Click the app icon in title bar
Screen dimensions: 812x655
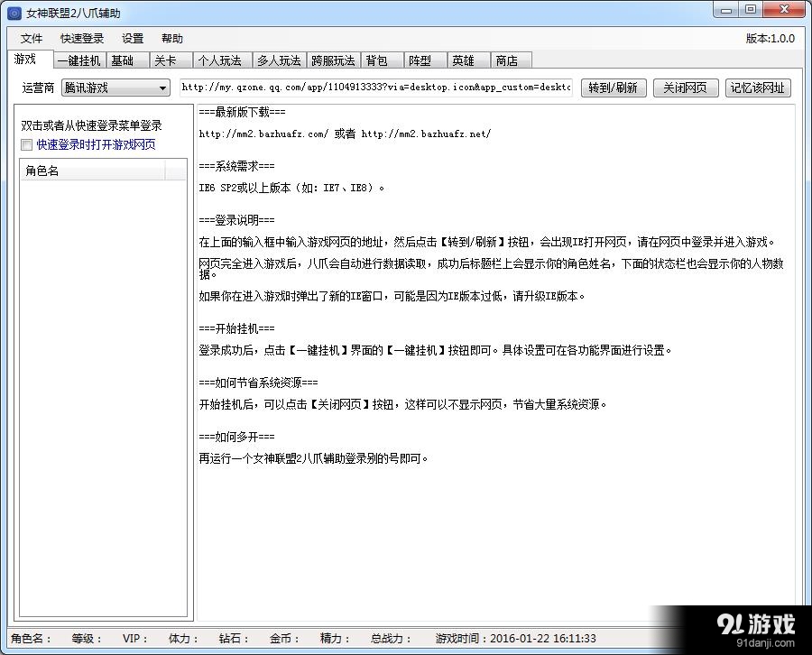(14, 13)
